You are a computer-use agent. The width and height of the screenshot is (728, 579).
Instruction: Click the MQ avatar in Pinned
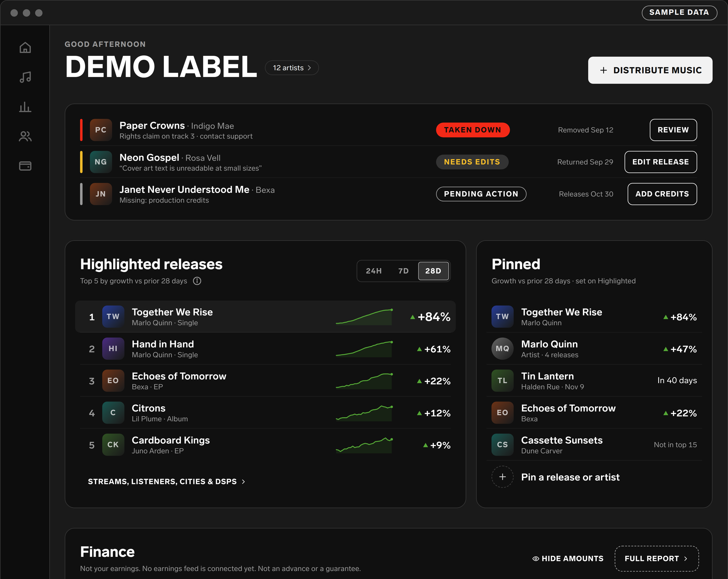tap(502, 348)
